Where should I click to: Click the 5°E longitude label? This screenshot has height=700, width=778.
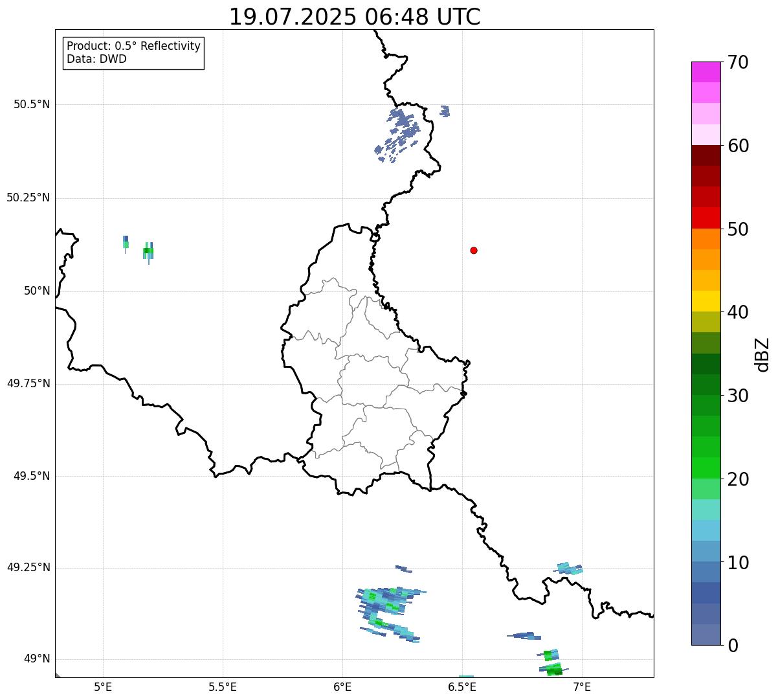coord(103,686)
